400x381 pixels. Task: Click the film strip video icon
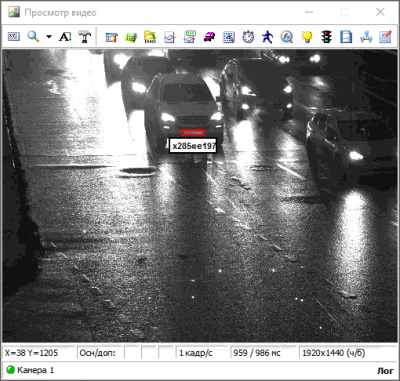pos(346,37)
